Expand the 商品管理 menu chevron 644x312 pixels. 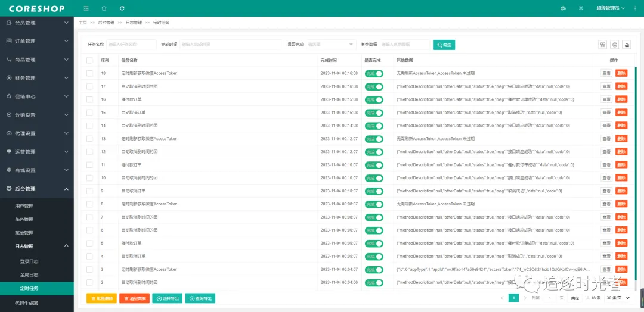coord(66,60)
